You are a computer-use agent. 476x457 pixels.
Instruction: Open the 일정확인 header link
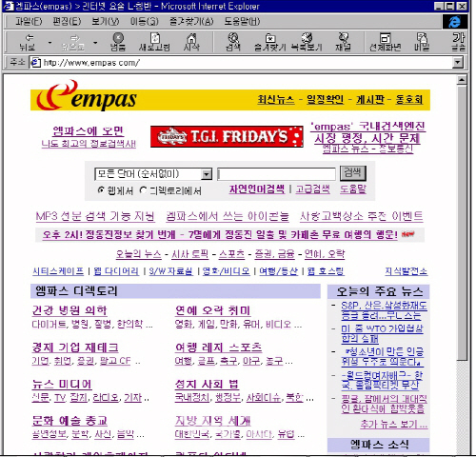click(x=325, y=100)
